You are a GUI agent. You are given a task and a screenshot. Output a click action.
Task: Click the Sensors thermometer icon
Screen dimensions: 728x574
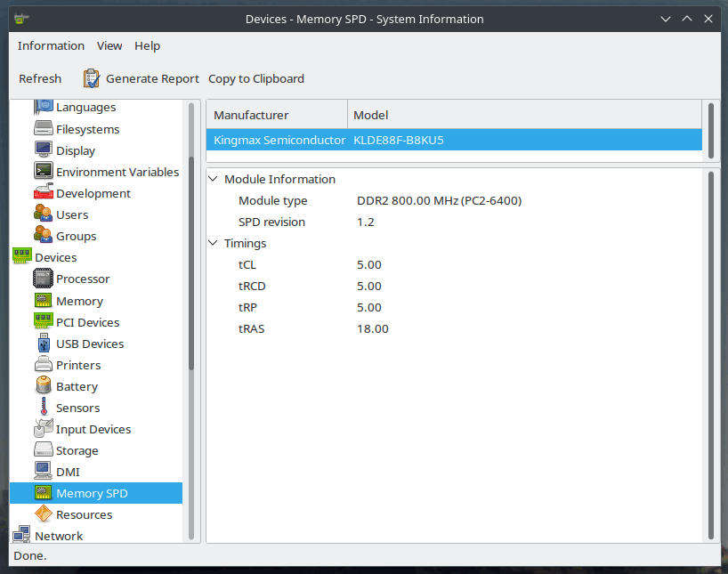(x=43, y=408)
